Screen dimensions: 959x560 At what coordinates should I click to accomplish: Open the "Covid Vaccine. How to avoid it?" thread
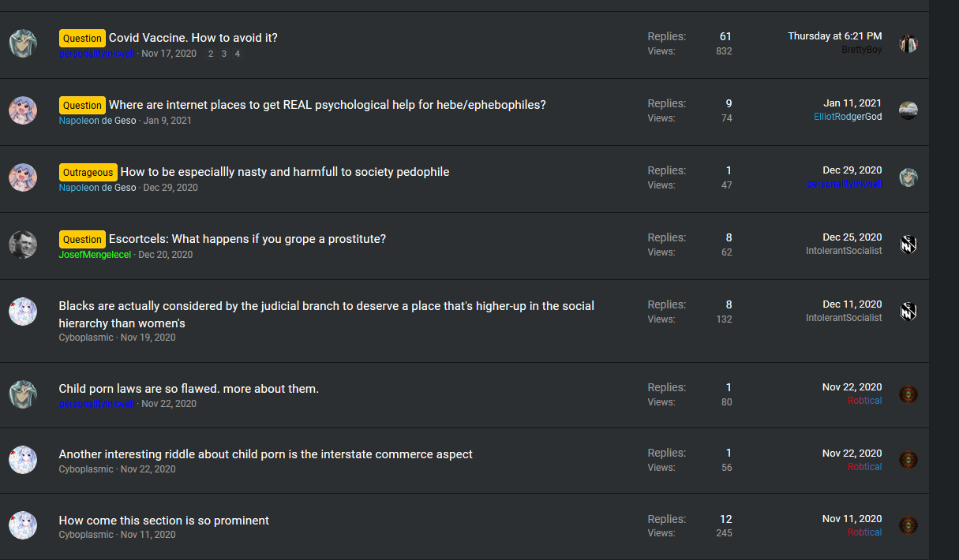click(x=193, y=38)
